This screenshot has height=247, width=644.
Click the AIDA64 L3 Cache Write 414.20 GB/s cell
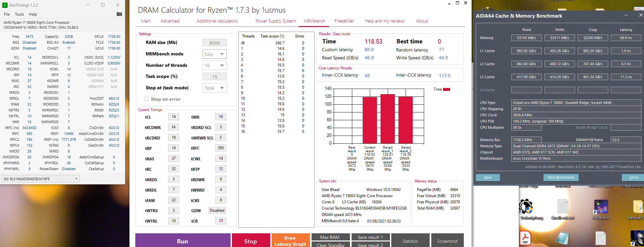click(559, 77)
